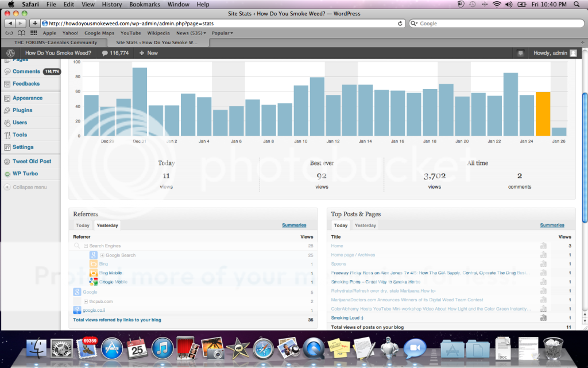588x368 pixels.
Task: Open WP Turbo in sidebar
Action: [x=25, y=174]
